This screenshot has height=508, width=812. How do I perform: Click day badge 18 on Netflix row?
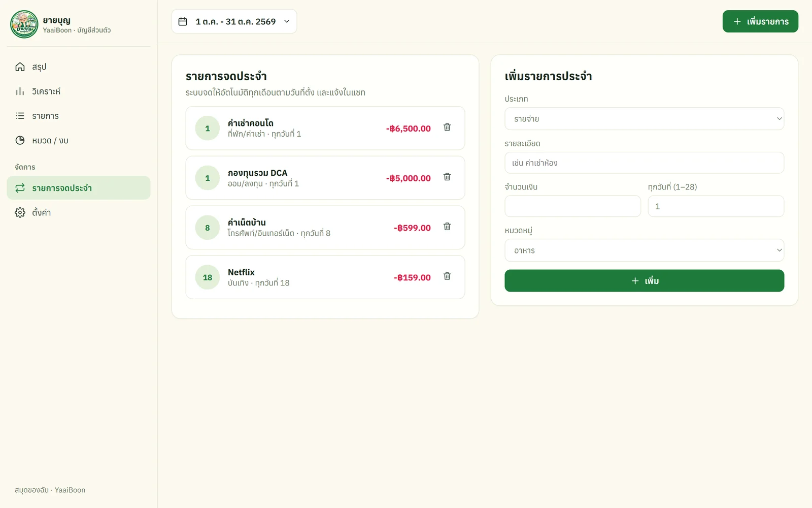click(208, 277)
